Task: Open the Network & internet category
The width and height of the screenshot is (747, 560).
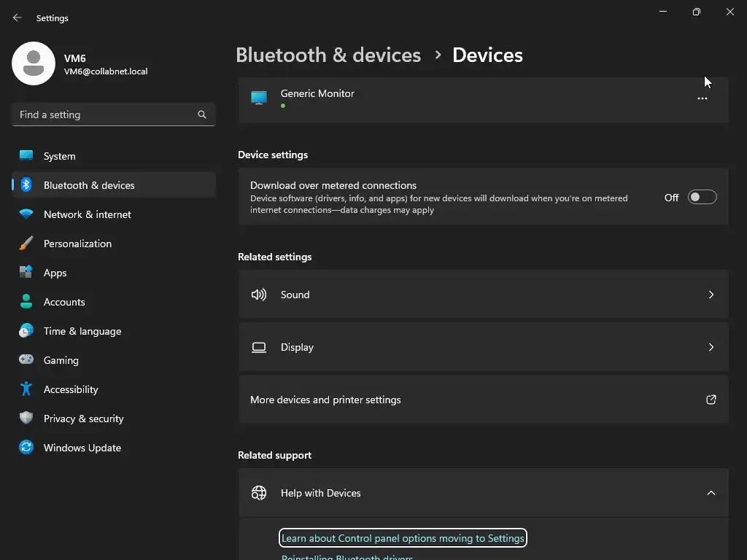Action: click(x=88, y=214)
